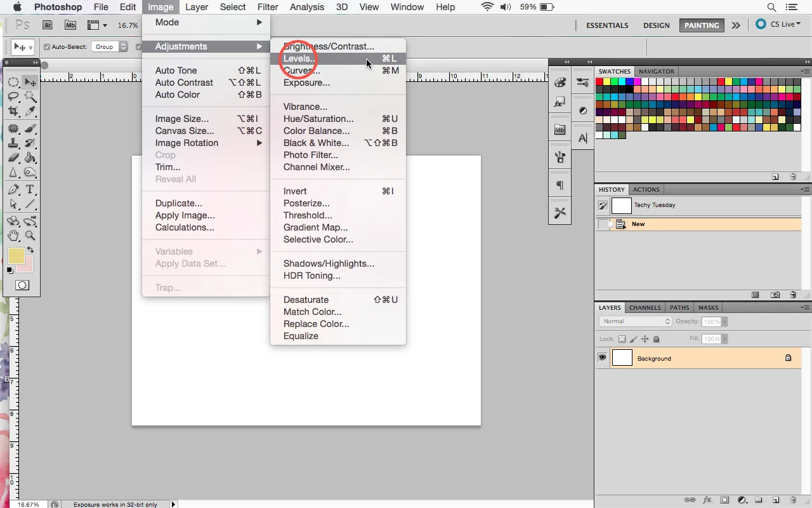
Task: Switch to the ESSENTIALS workspace
Action: click(607, 25)
